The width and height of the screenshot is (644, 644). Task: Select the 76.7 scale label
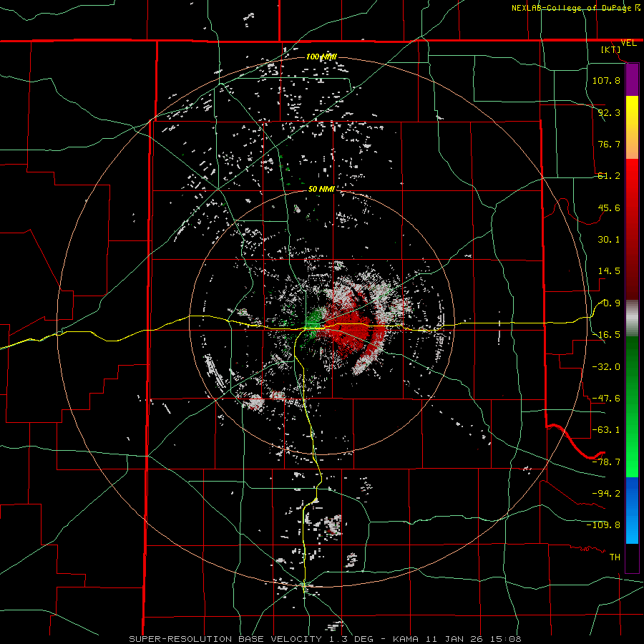[609, 144]
